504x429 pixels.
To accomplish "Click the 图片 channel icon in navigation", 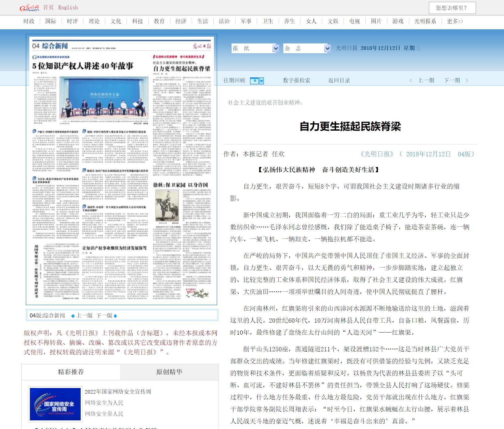I will click(x=376, y=22).
